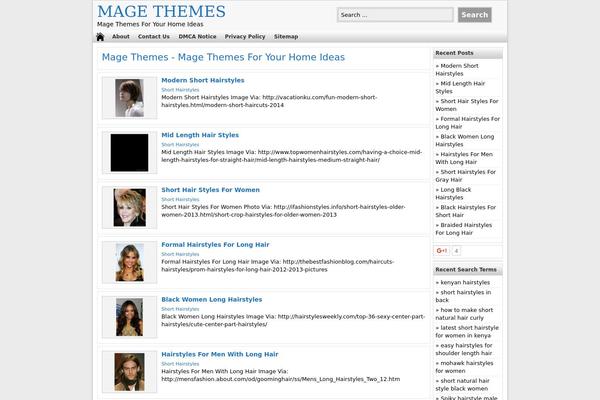Click Short Hairstyles category under Short Hair Styles For Women
This screenshot has width=600, height=400.
point(180,199)
